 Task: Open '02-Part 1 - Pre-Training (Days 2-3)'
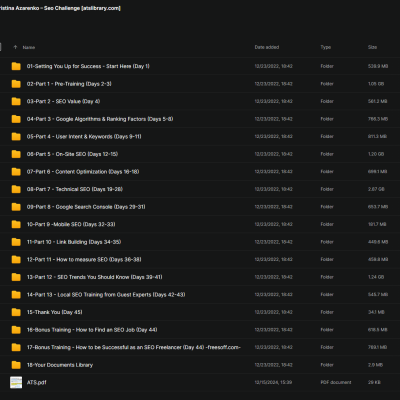pos(69,84)
